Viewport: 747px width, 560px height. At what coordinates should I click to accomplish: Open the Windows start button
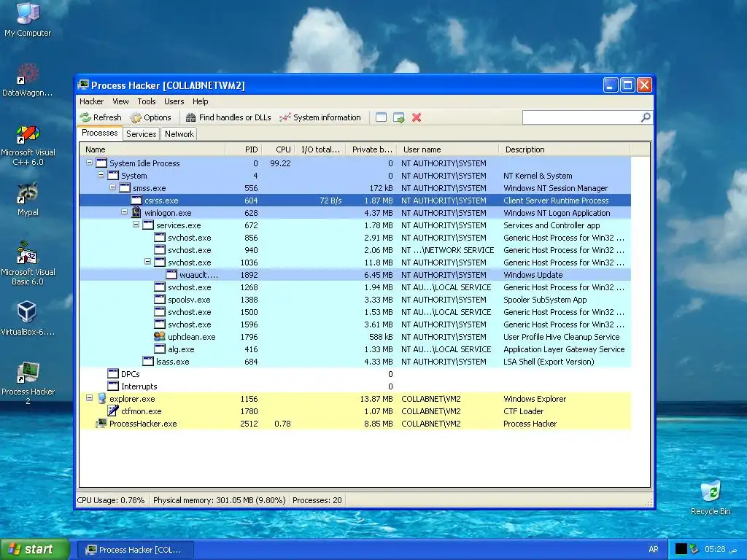pyautogui.click(x=35, y=549)
